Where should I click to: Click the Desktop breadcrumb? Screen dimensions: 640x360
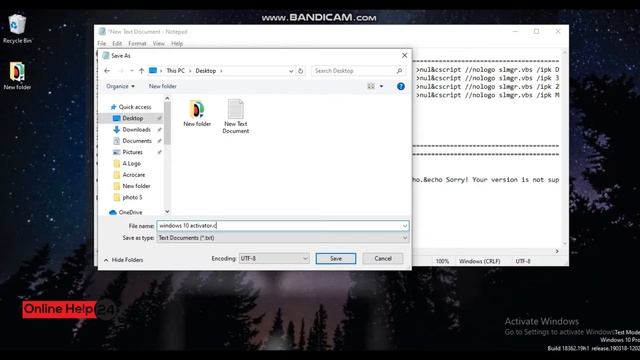click(x=205, y=71)
